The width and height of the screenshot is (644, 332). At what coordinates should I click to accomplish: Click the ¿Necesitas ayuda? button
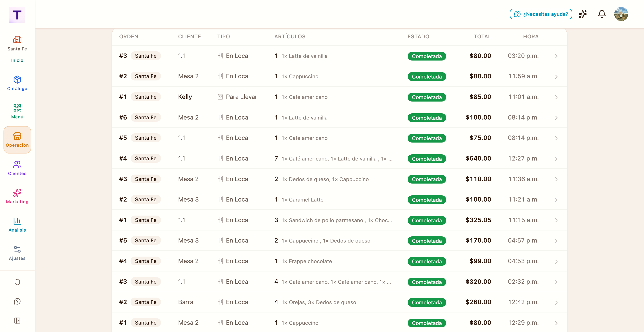[x=541, y=14]
